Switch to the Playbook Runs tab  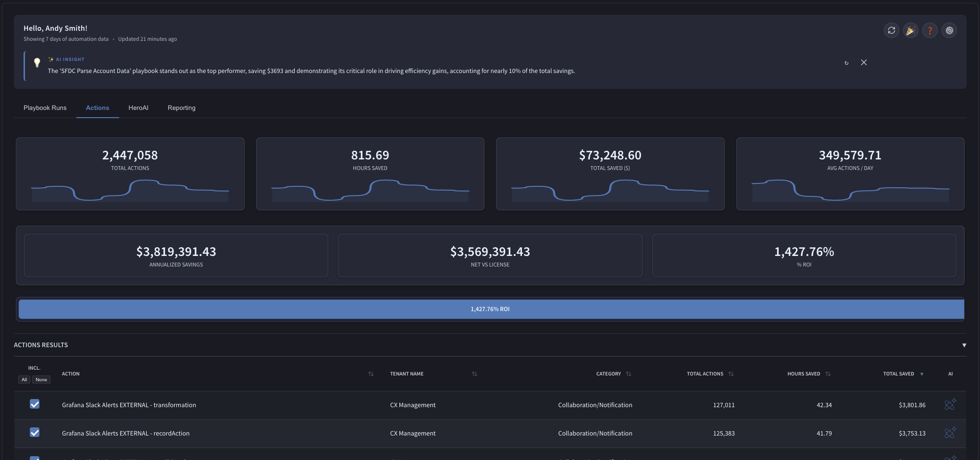[x=45, y=108]
